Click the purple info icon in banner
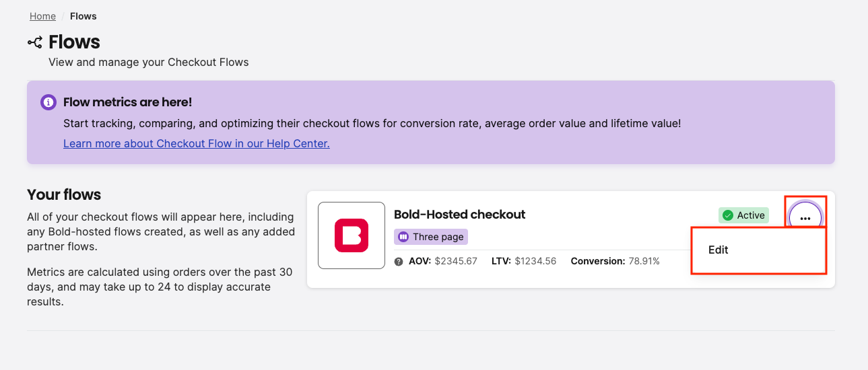This screenshot has width=868, height=370. [48, 102]
